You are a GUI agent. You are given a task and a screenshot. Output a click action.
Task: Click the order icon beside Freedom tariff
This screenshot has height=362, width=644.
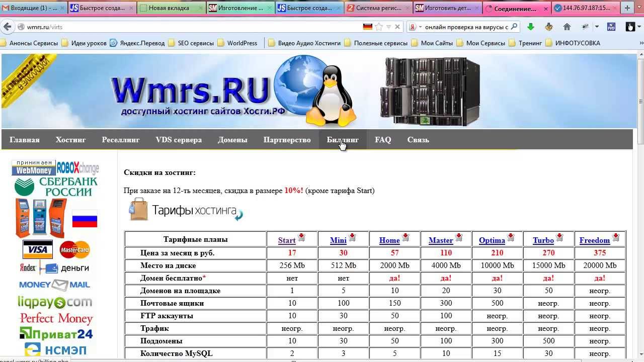pyautogui.click(x=616, y=237)
